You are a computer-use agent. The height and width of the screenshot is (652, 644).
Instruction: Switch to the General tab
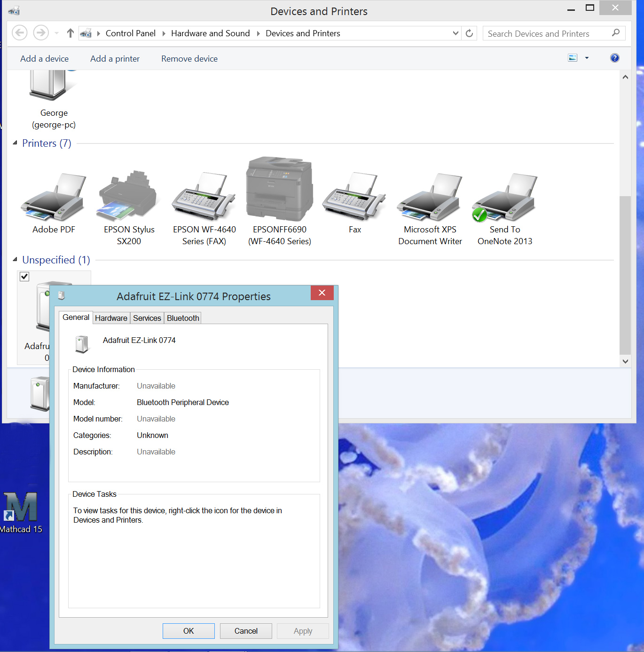point(76,317)
